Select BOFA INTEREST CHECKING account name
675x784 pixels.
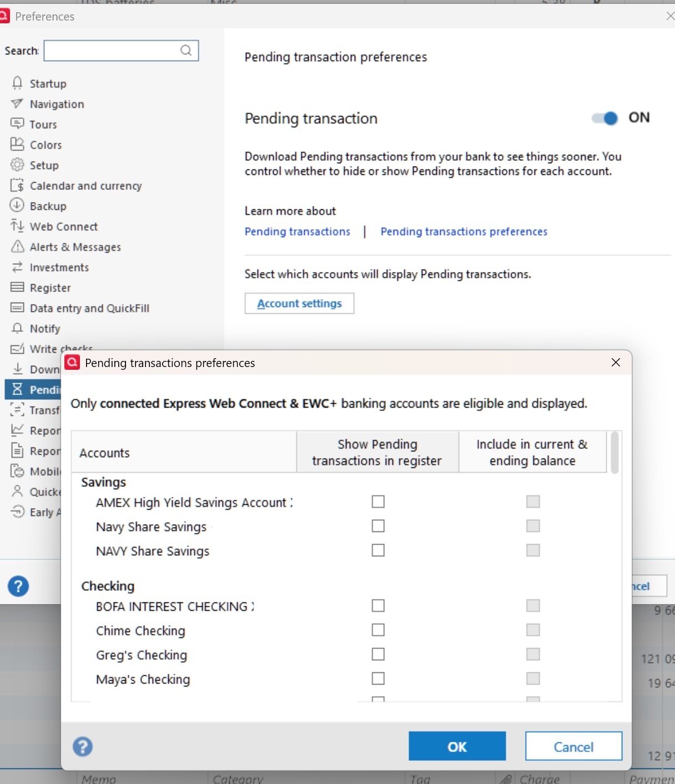pos(175,606)
